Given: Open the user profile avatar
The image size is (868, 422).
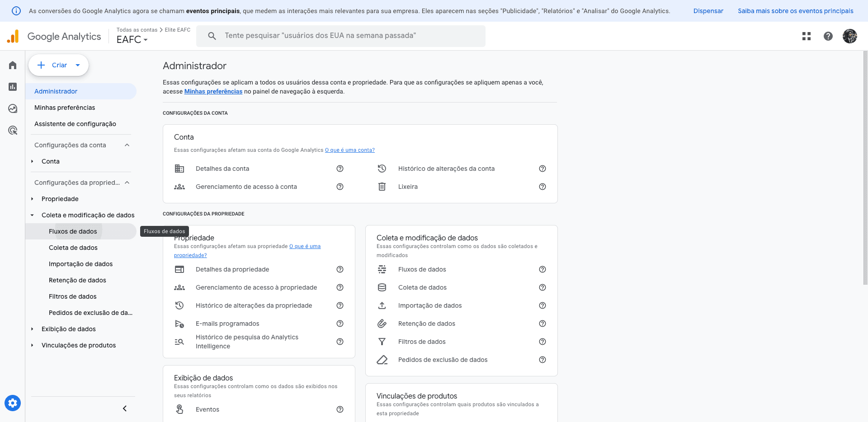Looking at the screenshot, I should [x=850, y=36].
